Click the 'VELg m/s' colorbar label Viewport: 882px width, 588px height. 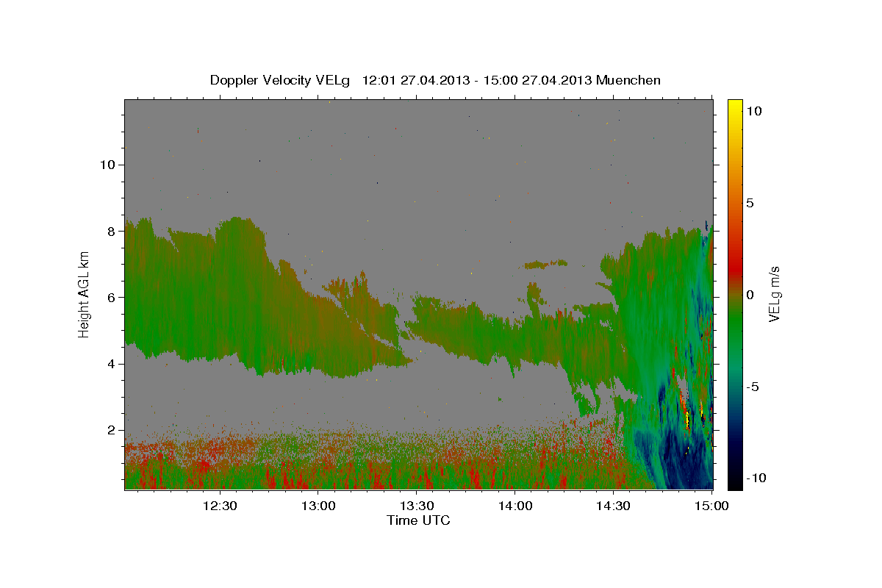[774, 294]
